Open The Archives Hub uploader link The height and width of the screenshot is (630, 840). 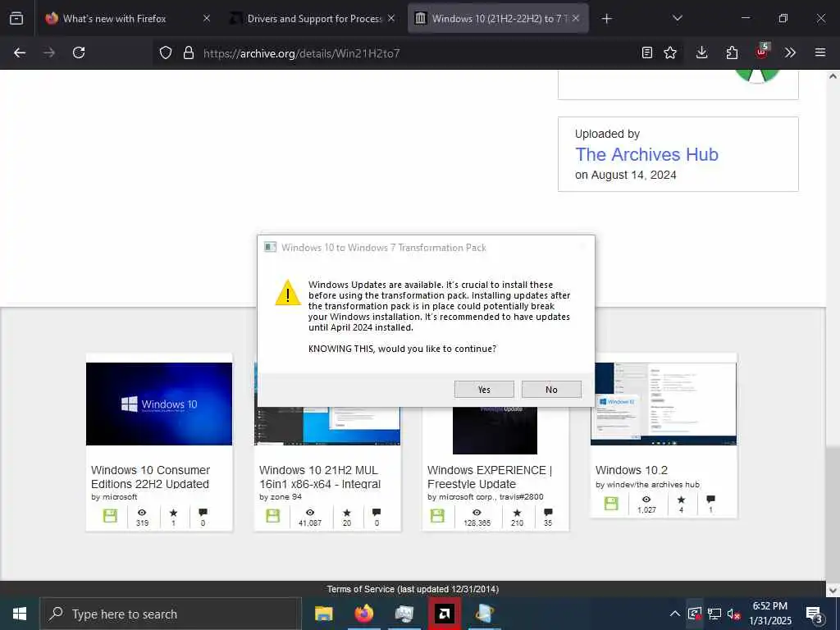pyautogui.click(x=646, y=154)
